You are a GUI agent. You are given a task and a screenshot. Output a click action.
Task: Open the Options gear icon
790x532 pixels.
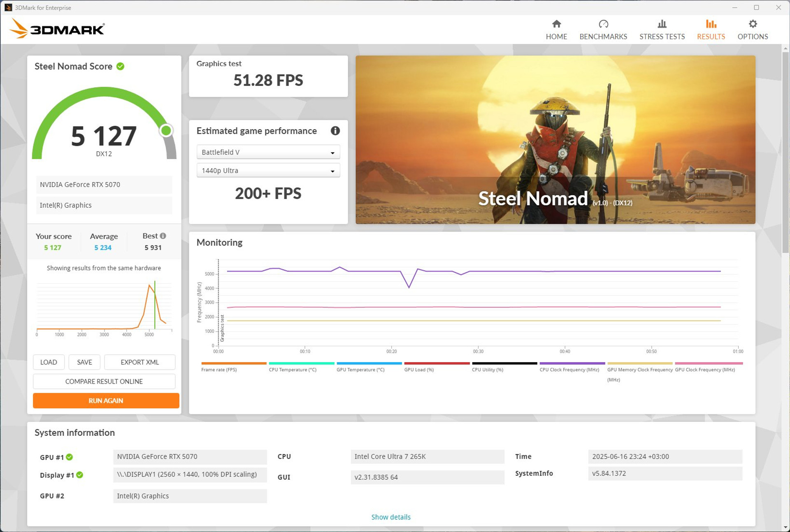click(753, 24)
